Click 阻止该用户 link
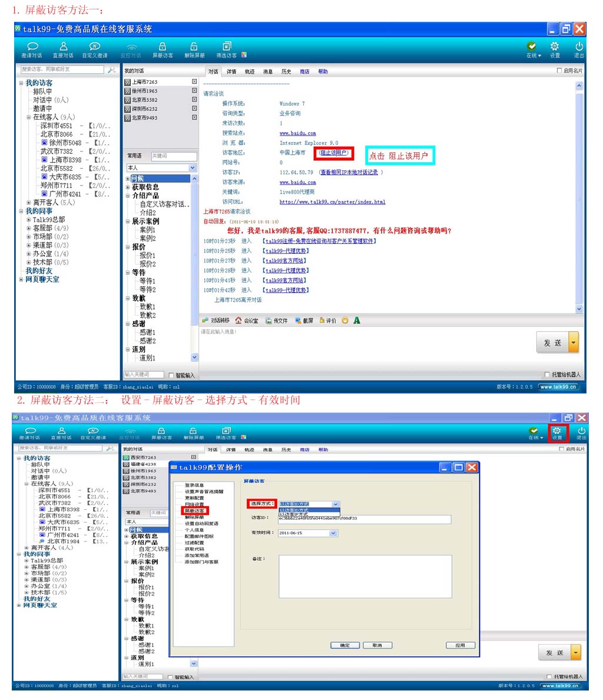The image size is (603, 700). pyautogui.click(x=334, y=153)
